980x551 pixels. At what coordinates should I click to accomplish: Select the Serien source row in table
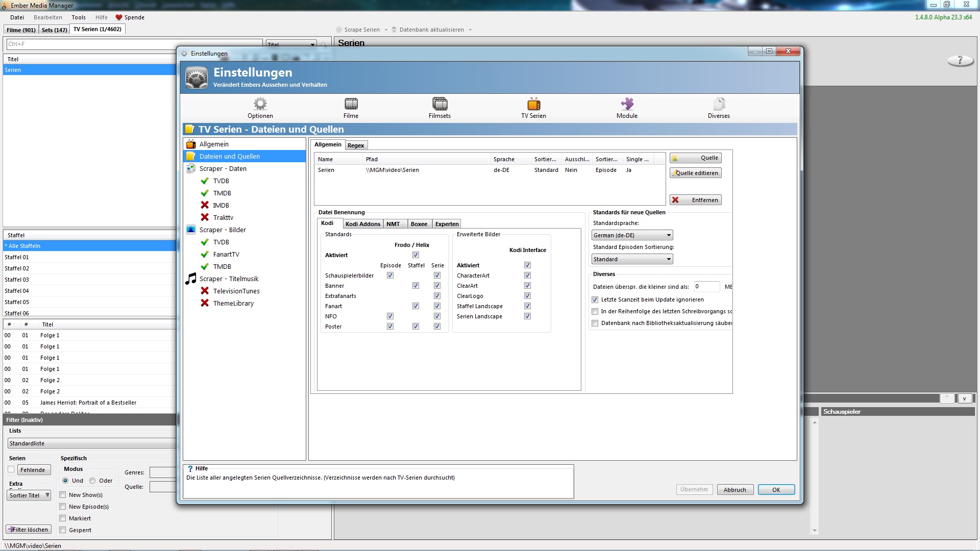[x=489, y=170]
